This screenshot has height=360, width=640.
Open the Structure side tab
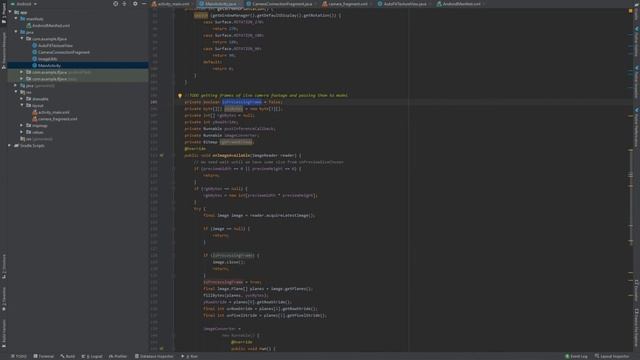tap(4, 267)
